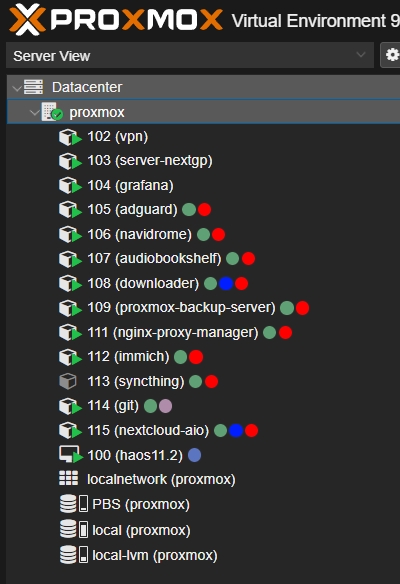
Task: Select 109 (proxmox-backup-server) container
Action: (x=181, y=308)
